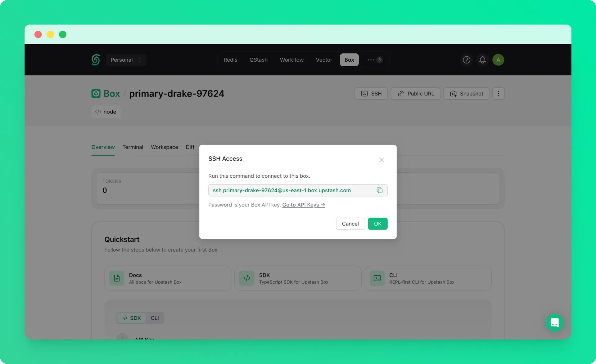Viewport: 596px width, 364px height.
Task: Open the Personal team switcher dropdown
Action: click(x=126, y=60)
